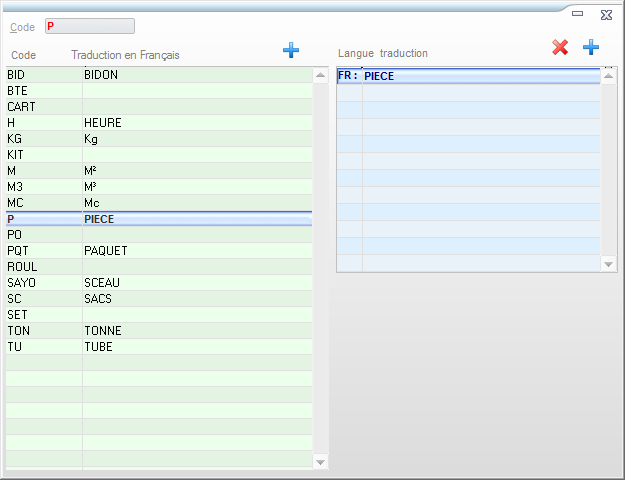
Task: Click the up arrow of the code list scrollbar
Action: coord(320,75)
